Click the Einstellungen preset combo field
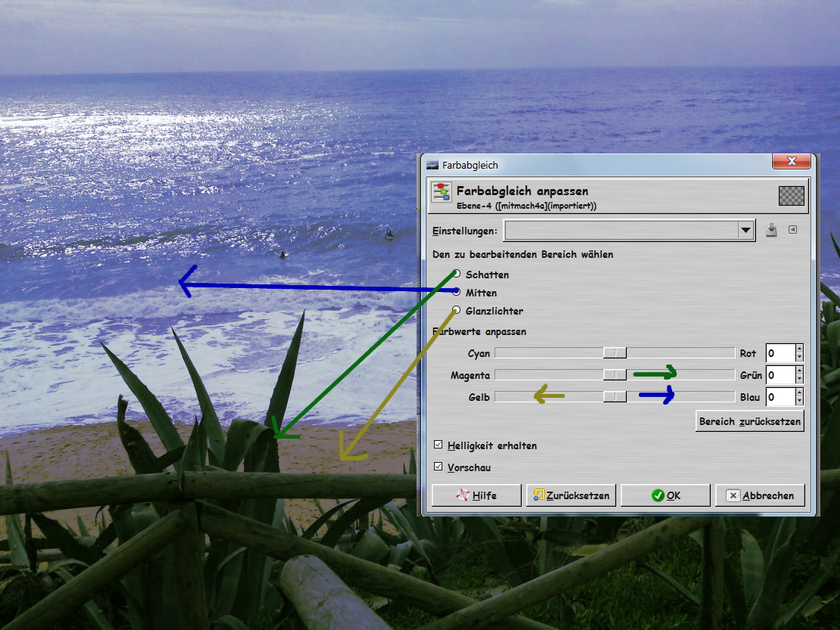This screenshot has height=630, width=840. click(630, 231)
